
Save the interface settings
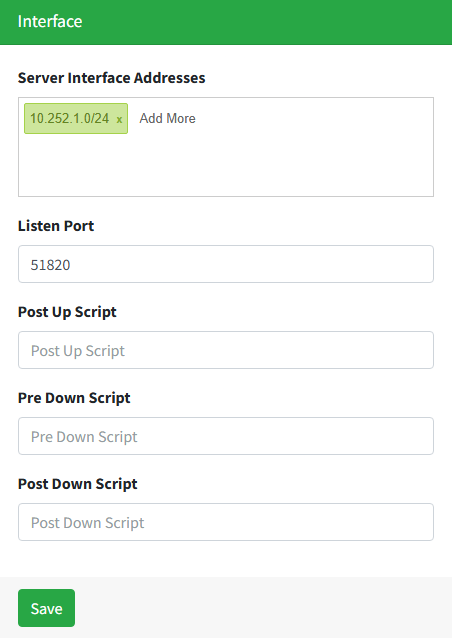[46, 608]
